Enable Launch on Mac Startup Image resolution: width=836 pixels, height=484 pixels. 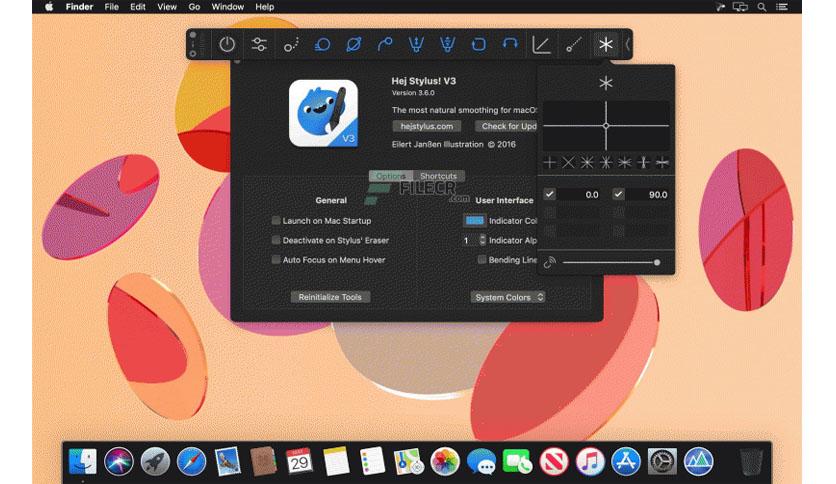coord(276,221)
